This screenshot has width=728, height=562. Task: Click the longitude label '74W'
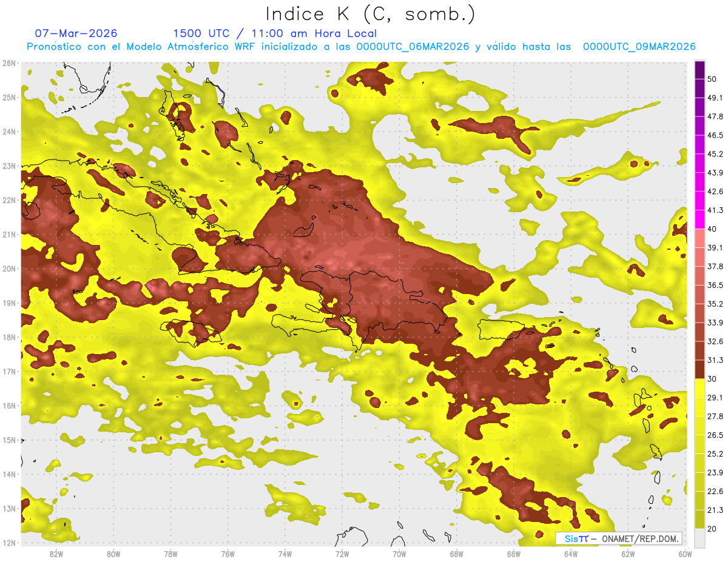pos(285,554)
